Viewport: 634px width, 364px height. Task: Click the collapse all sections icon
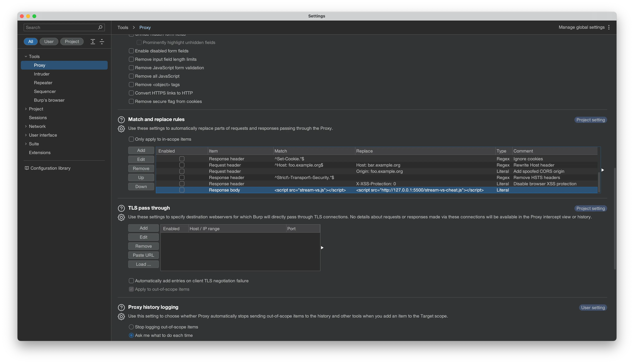tap(102, 41)
